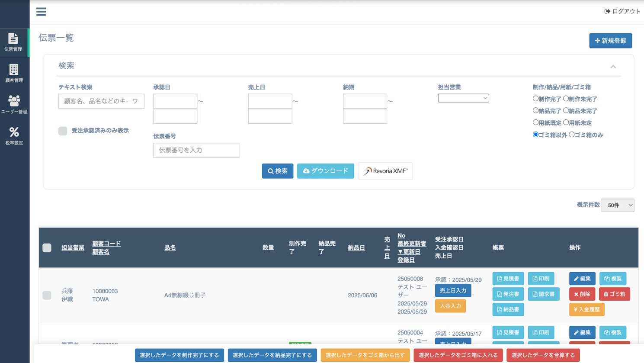Viewport: 644px width, 363px height.
Task: Enable 受注承認済みのみ表示 checkbox
Action: (63, 131)
